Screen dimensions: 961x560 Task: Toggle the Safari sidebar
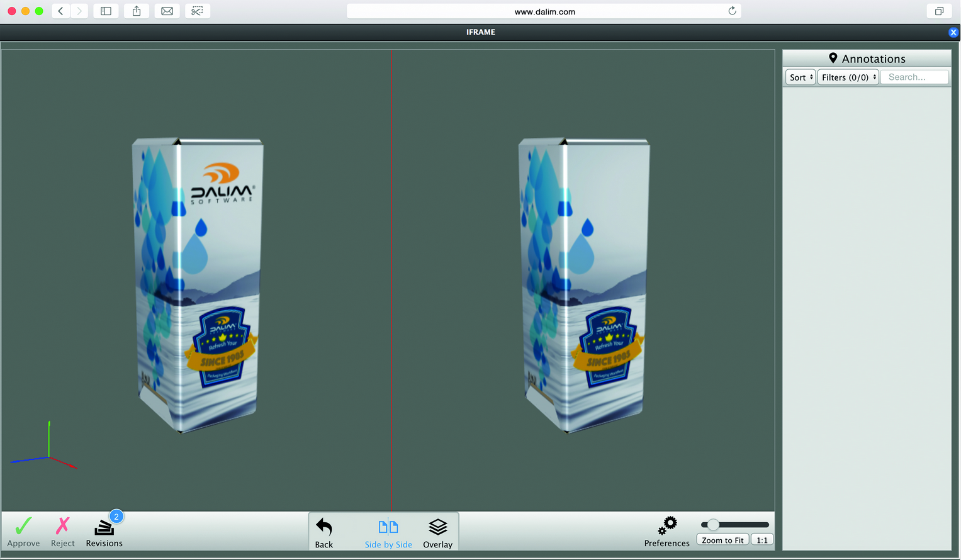[x=106, y=11]
